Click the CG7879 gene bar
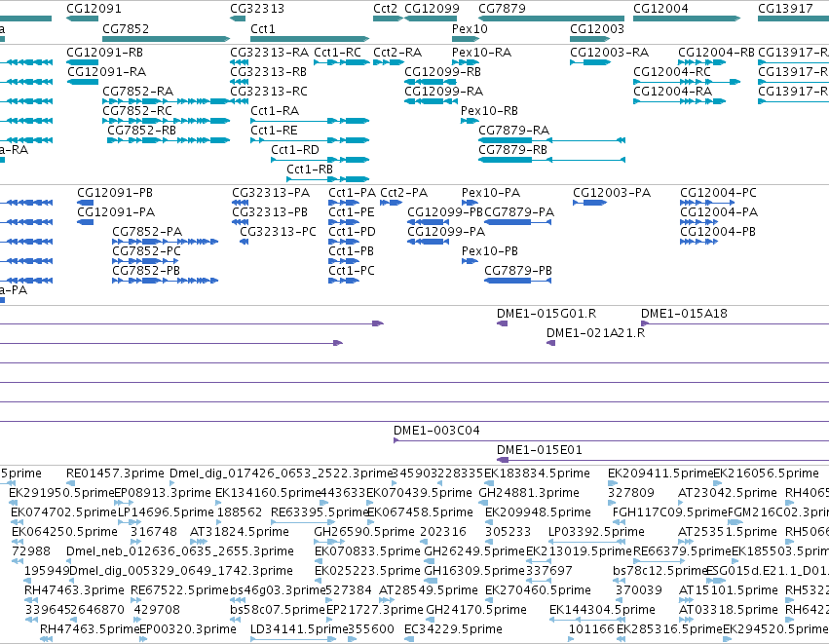 pyautogui.click(x=551, y=19)
